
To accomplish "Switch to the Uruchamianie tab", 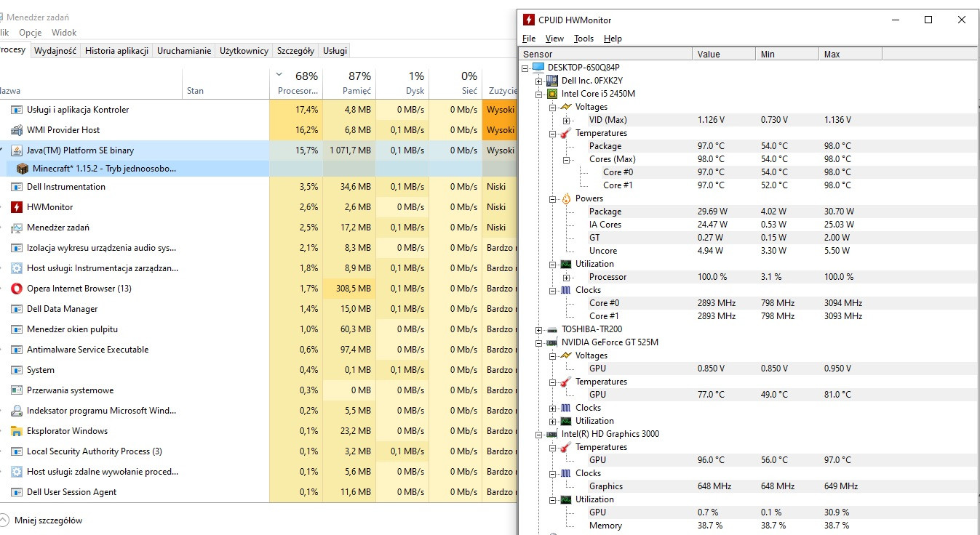I will point(184,51).
